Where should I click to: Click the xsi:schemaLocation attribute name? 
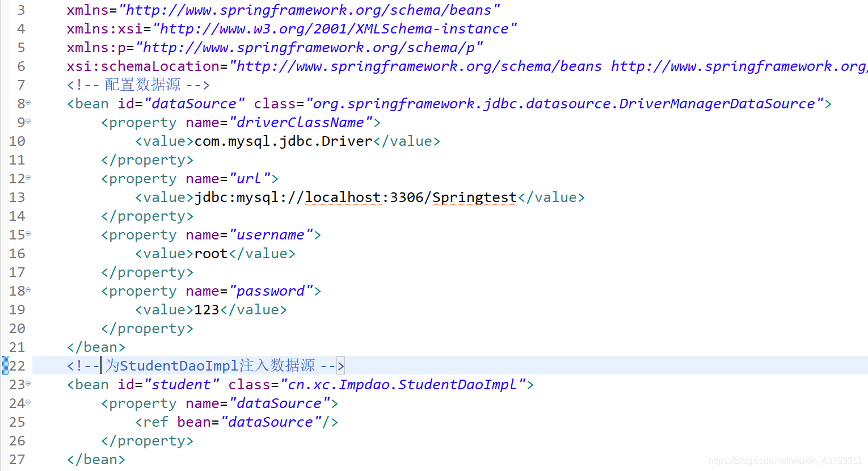142,66
